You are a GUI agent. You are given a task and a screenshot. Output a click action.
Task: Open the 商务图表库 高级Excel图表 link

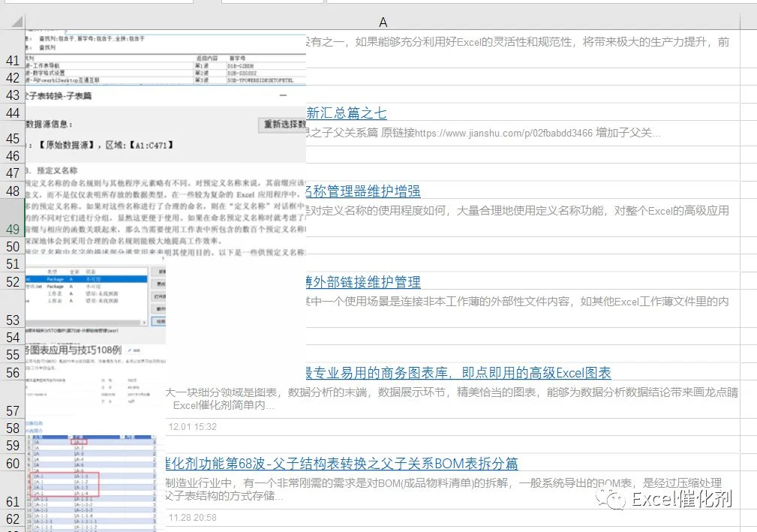(x=458, y=373)
